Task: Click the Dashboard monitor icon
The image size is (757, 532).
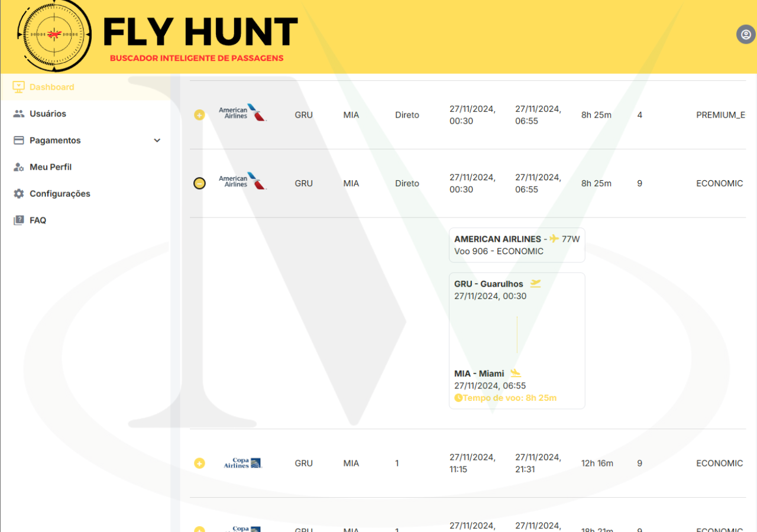Action: coord(19,87)
